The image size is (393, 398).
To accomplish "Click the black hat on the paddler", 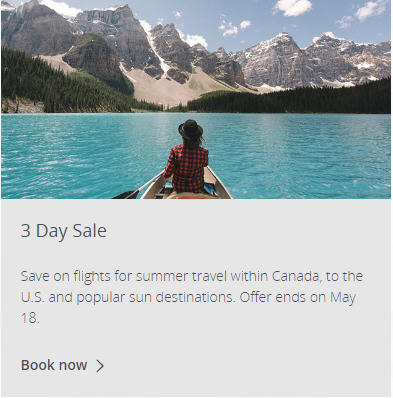I will pyautogui.click(x=191, y=129).
